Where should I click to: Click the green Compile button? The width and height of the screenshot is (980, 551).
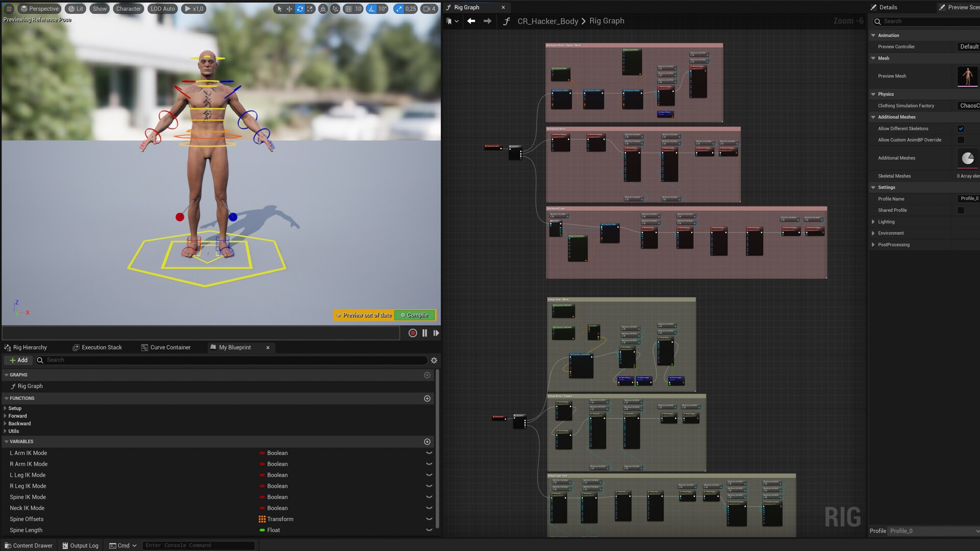(x=414, y=315)
